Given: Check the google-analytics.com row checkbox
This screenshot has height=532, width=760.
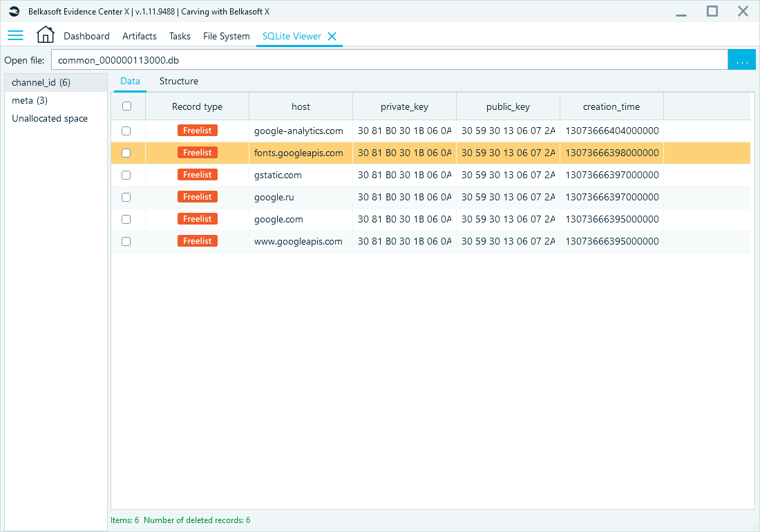Looking at the screenshot, I should pyautogui.click(x=126, y=131).
